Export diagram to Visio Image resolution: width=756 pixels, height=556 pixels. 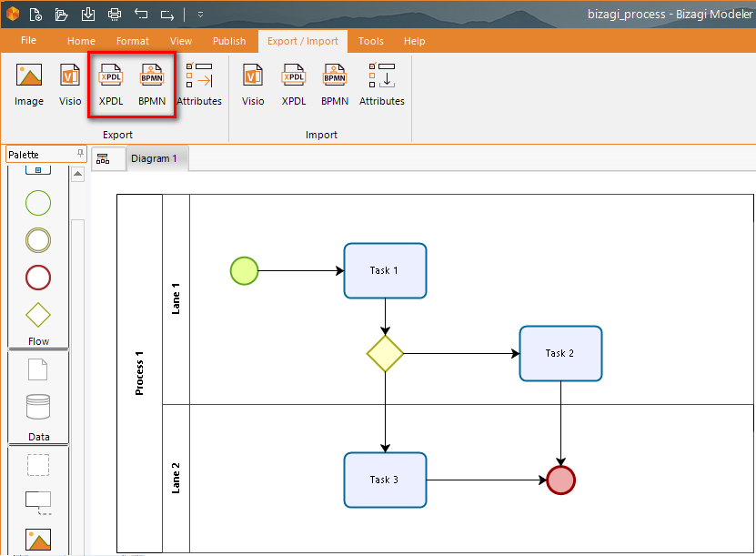click(x=70, y=84)
